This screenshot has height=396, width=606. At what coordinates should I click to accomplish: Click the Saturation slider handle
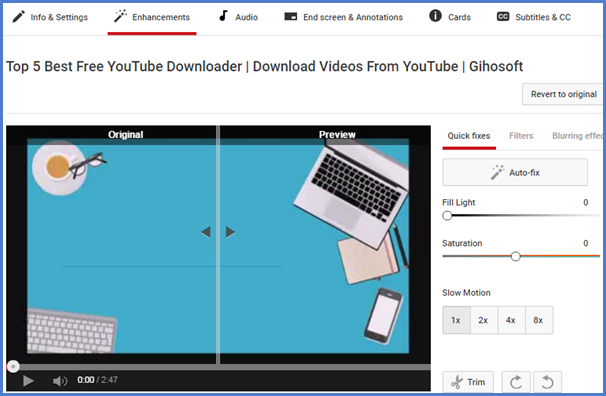[515, 256]
